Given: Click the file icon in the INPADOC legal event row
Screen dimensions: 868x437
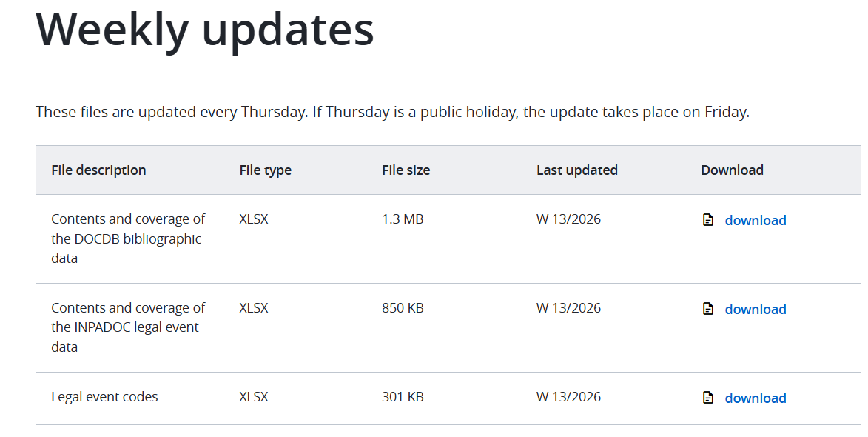Looking at the screenshot, I should [x=708, y=309].
